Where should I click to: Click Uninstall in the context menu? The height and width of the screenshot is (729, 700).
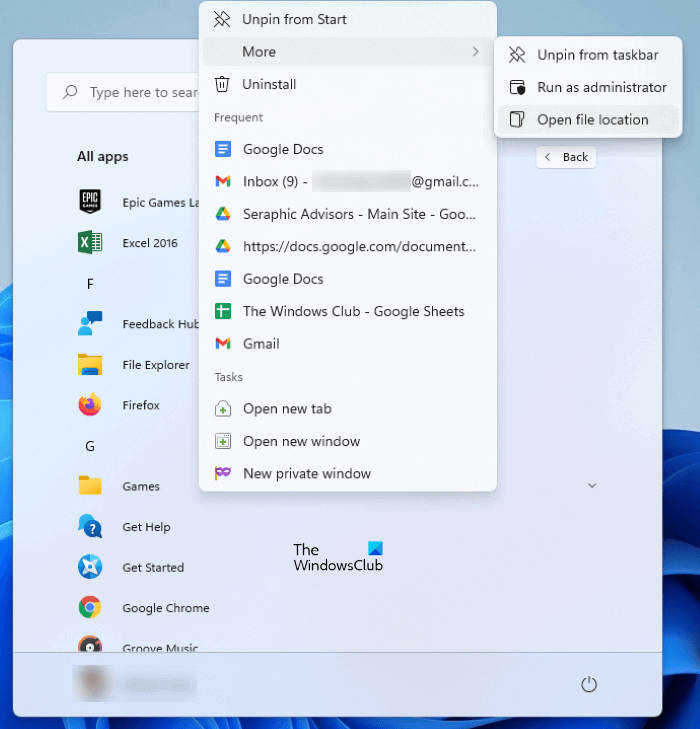point(269,85)
